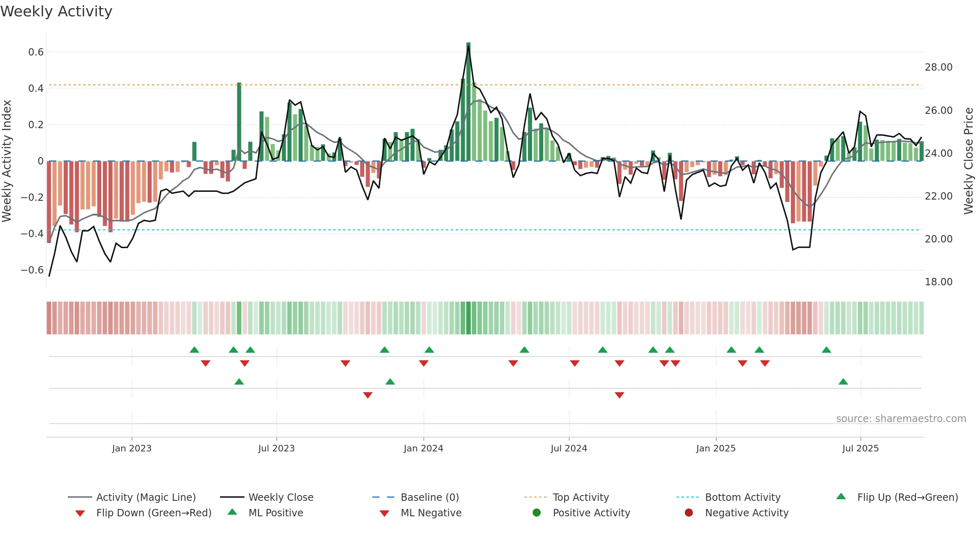Click the Flip Up marker just after Jan 2024

429,350
